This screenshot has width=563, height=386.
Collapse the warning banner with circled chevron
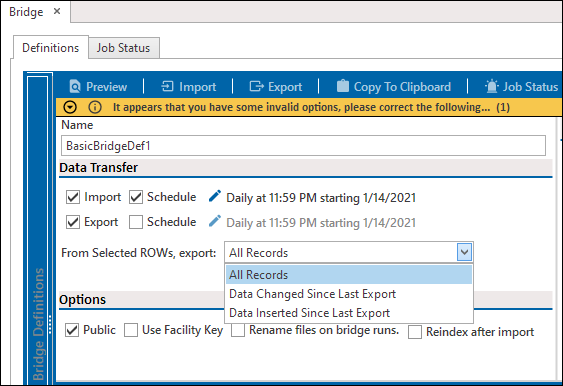tap(70, 107)
